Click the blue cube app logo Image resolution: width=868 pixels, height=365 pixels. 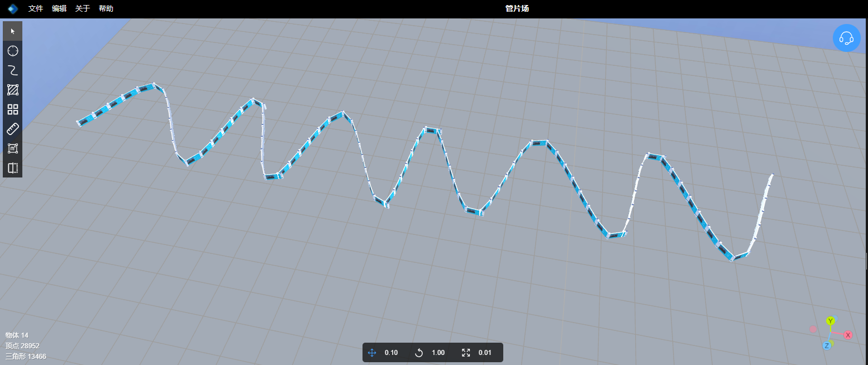pos(13,8)
